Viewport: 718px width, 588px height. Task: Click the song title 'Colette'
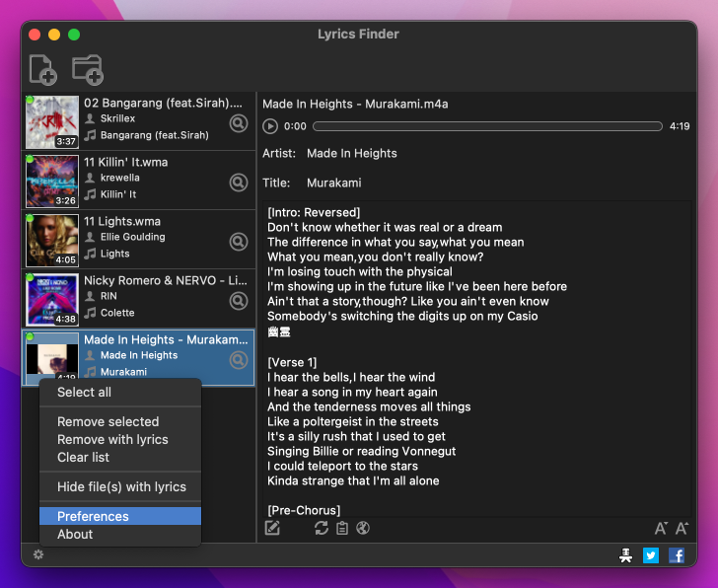(x=117, y=313)
